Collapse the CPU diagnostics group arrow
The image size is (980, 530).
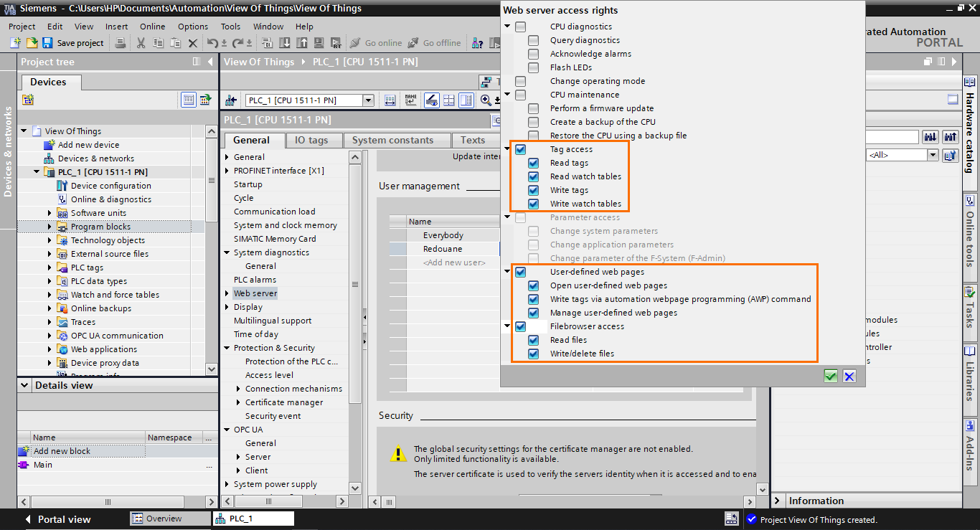tap(507, 27)
